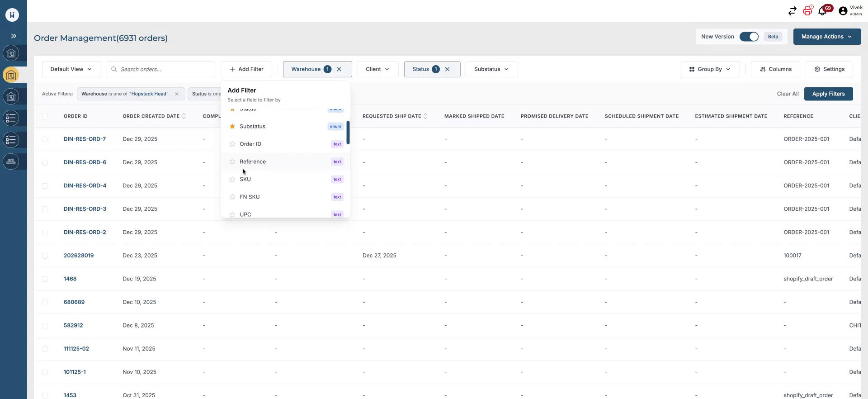The width and height of the screenshot is (868, 399).
Task: Select SKU field in Add Filter menu
Action: pyautogui.click(x=245, y=180)
